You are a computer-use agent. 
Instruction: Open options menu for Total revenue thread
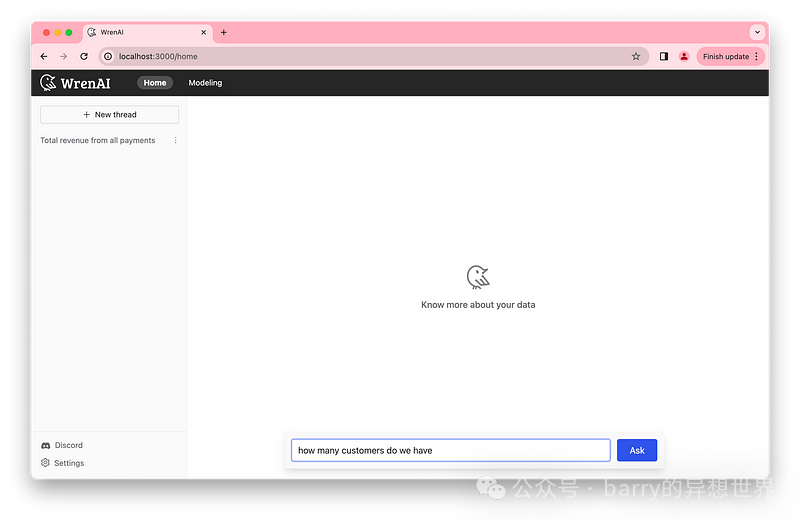176,141
